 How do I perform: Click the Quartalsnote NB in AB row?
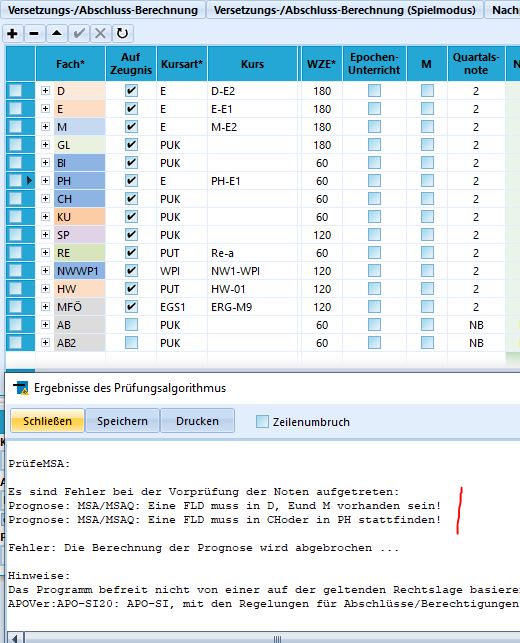[476, 325]
